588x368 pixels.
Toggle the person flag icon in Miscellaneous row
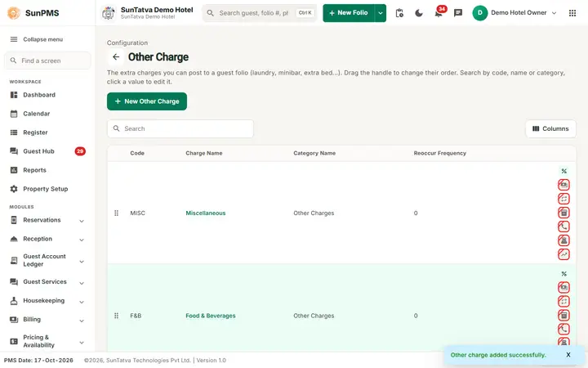(563, 240)
